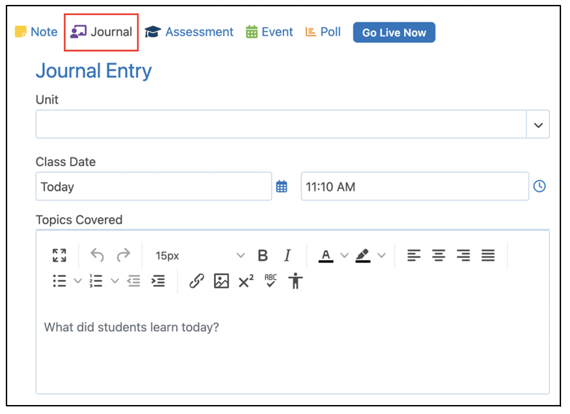Open the accessibility checker icon

[x=296, y=281]
